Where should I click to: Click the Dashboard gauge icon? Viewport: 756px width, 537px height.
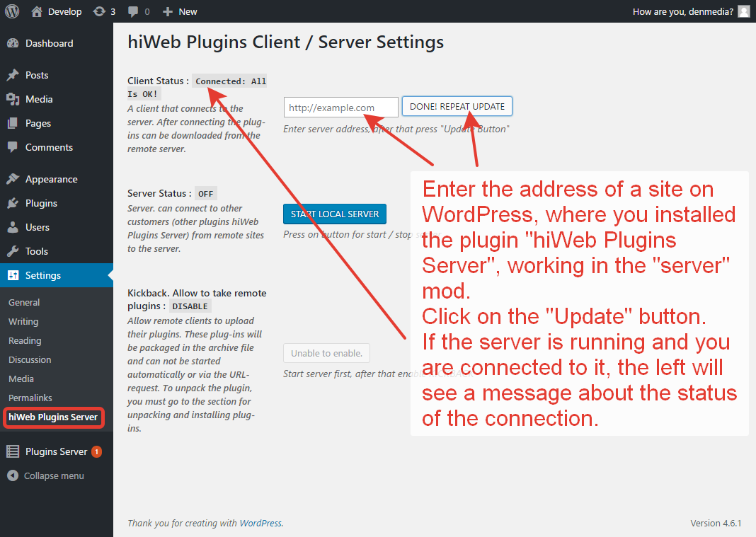coord(13,43)
